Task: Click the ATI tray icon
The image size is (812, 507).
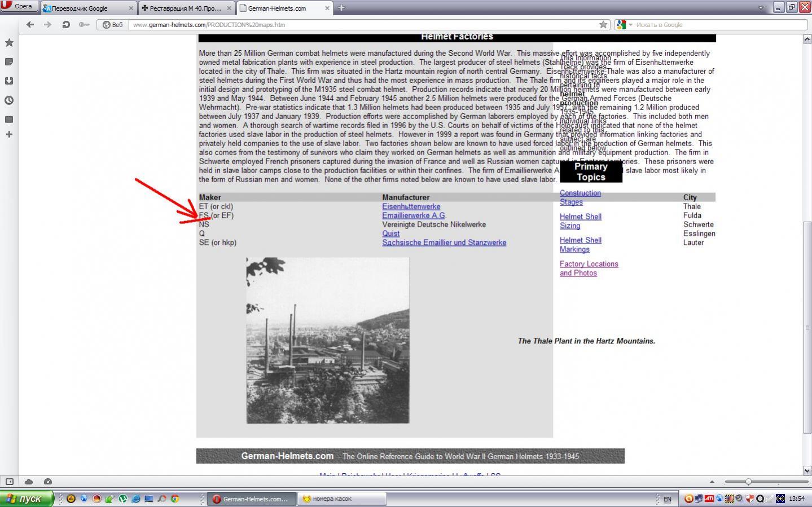Action: pos(709,499)
